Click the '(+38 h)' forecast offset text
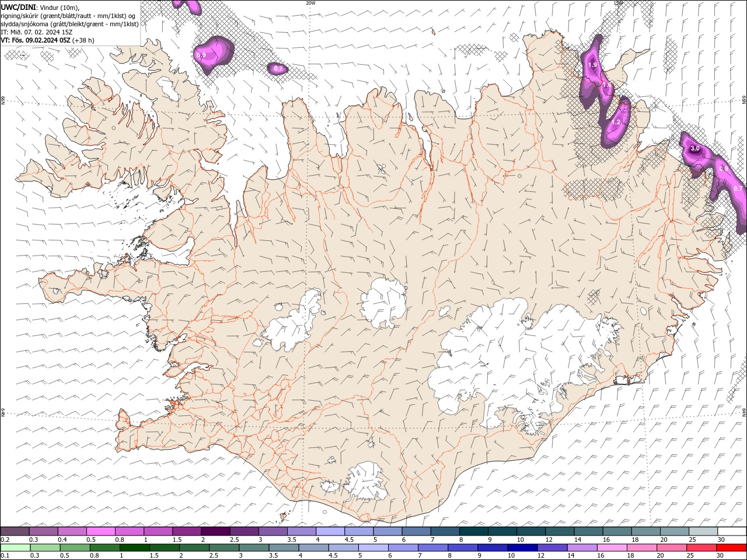The height and width of the screenshot is (560, 747). point(83,40)
